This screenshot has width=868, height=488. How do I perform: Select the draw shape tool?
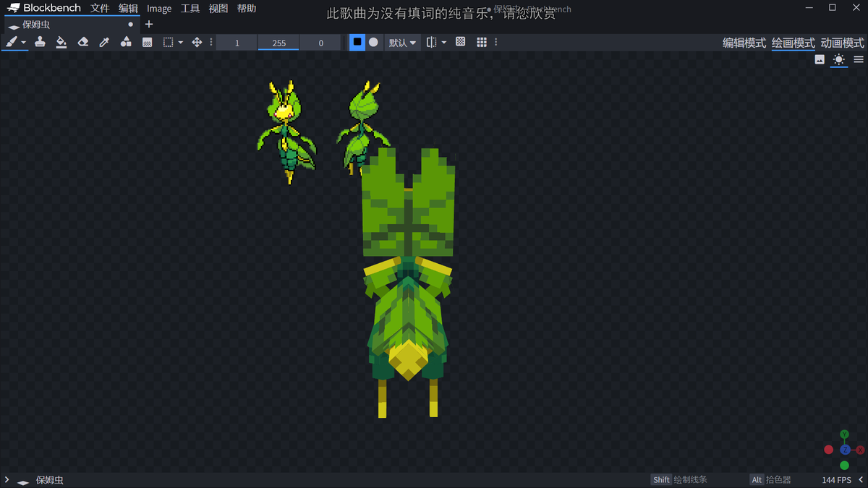pyautogui.click(x=126, y=42)
